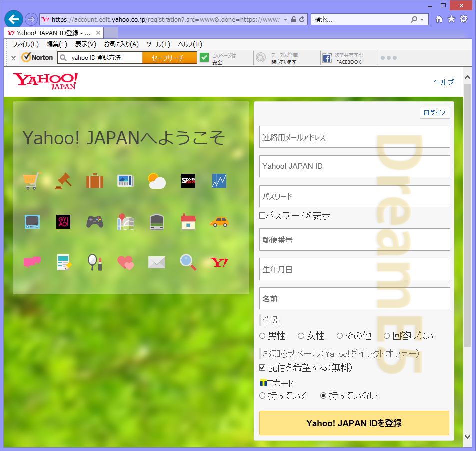Expand the address bar history dropdown arrow
Viewport: 476px width, 451px height.
point(285,19)
